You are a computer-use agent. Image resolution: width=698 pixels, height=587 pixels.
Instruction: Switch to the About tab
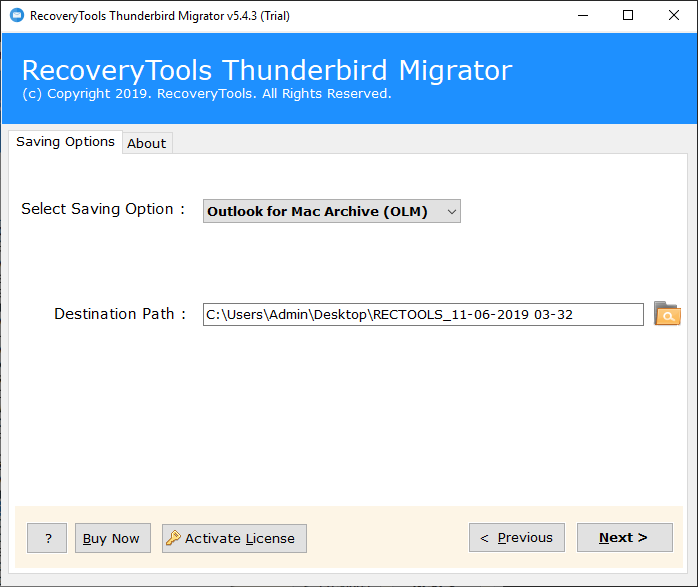(147, 143)
